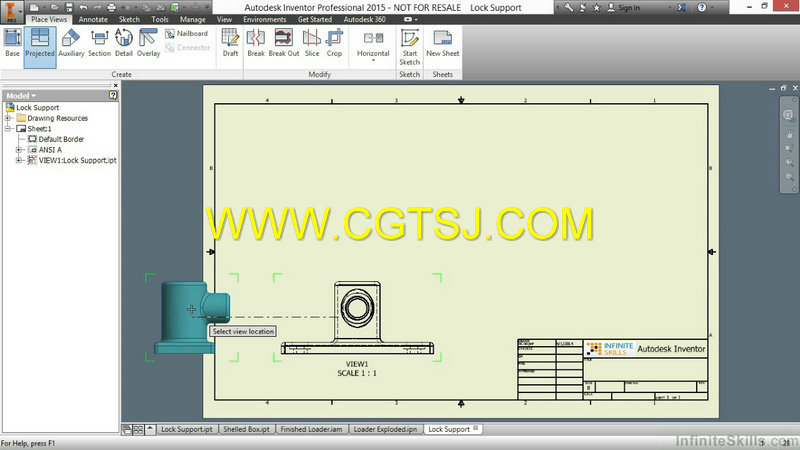Save the drawing from the quick-access toolbar
800x450 pixels.
coord(69,7)
